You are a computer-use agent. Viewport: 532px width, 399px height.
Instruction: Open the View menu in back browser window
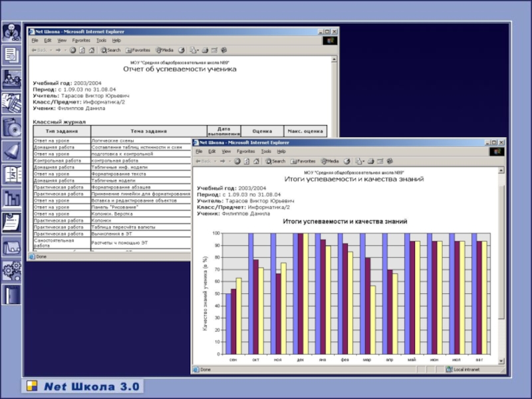pyautogui.click(x=62, y=41)
